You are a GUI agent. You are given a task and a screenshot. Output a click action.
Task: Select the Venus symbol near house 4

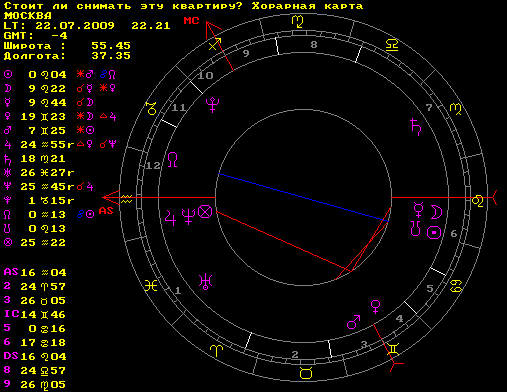point(376,307)
